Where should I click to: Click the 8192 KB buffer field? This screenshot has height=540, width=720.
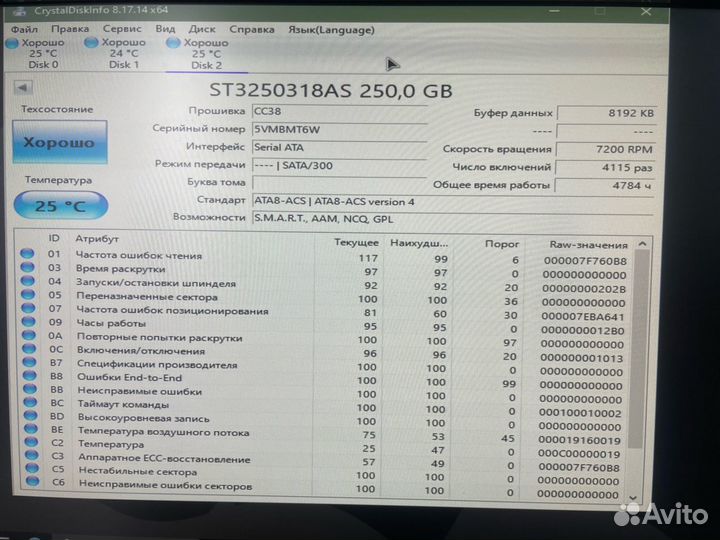(606, 113)
